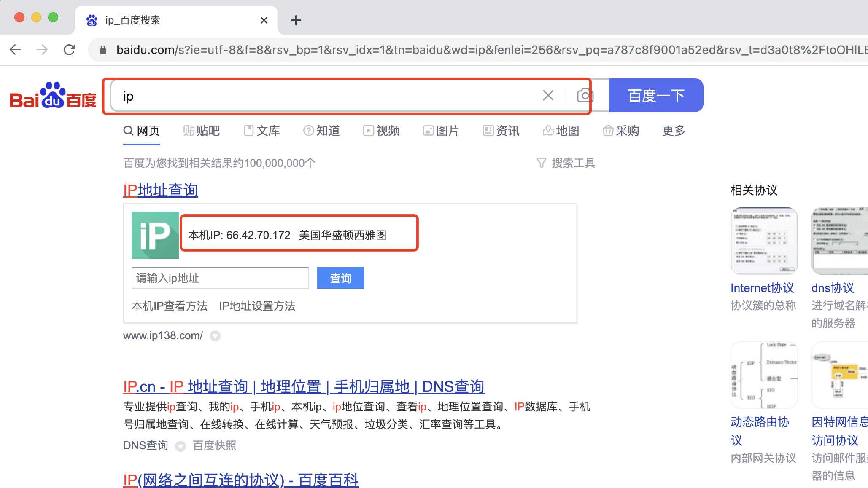Image resolution: width=868 pixels, height=488 pixels.
Task: Click the 请输入ip地址 input field
Action: 219,278
